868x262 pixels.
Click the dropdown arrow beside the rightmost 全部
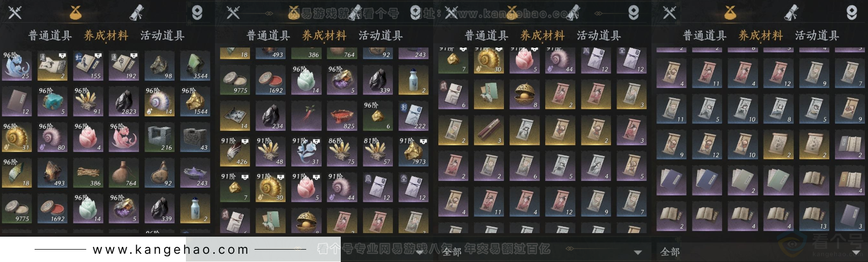pos(856,252)
